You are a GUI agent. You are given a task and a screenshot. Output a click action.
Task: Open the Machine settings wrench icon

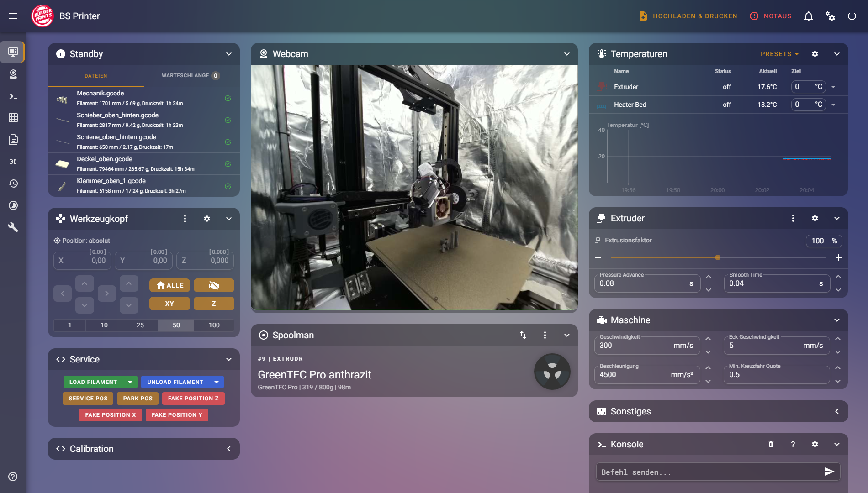coord(13,227)
